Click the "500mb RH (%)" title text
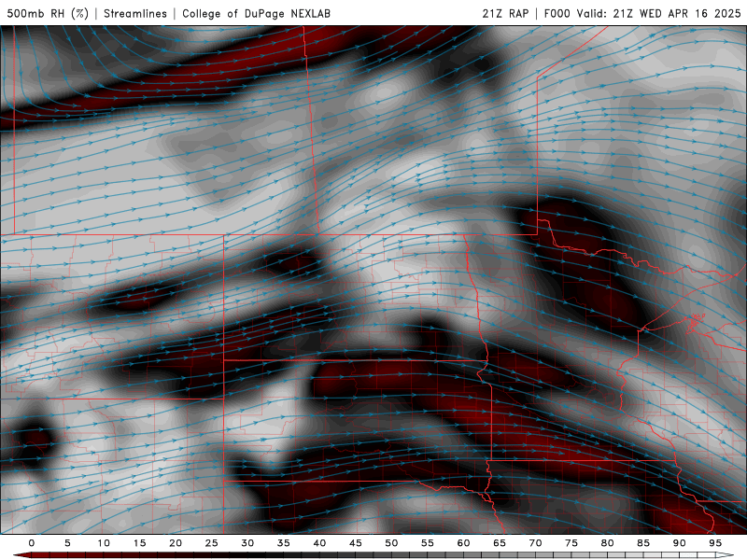Screen dimensions: 747x560 (x=48, y=13)
